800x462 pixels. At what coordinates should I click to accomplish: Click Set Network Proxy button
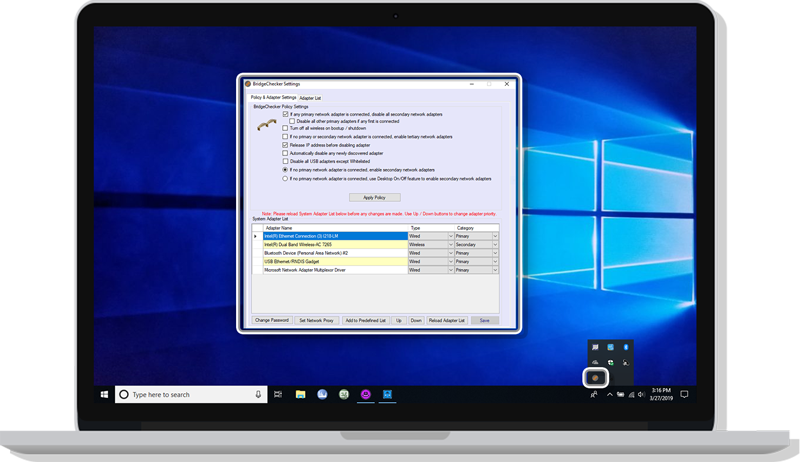tap(316, 320)
